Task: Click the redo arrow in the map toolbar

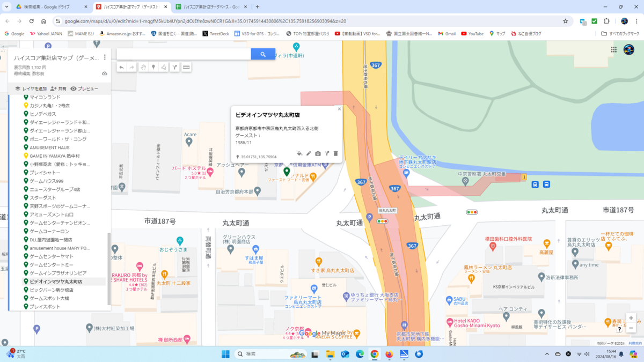Action: click(132, 68)
